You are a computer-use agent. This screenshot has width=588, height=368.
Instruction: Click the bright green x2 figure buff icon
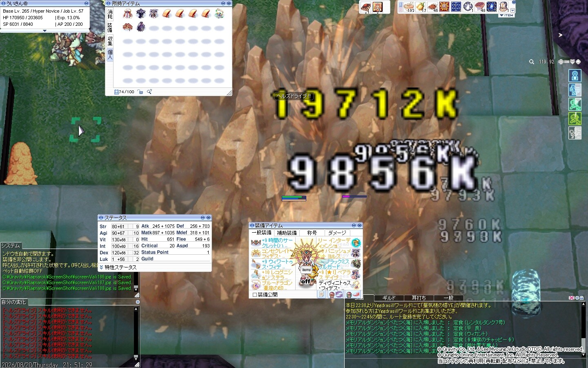point(575,119)
